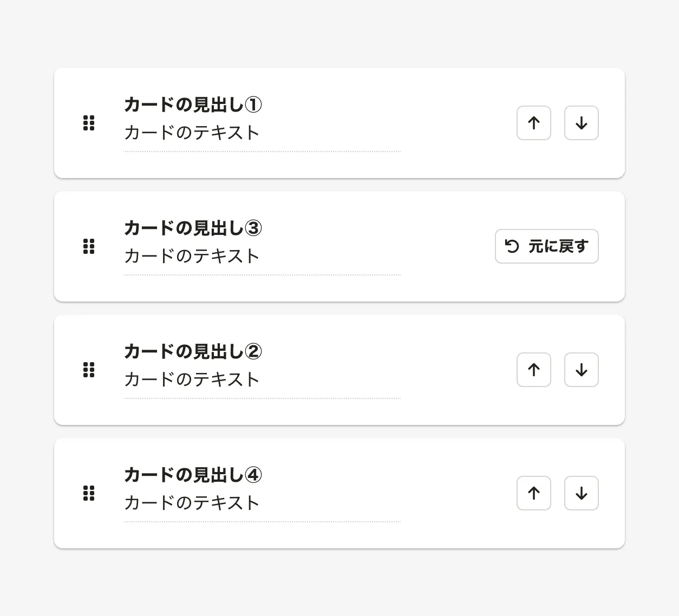Click the heading カードの見出し③
The image size is (679, 616).
point(193,228)
